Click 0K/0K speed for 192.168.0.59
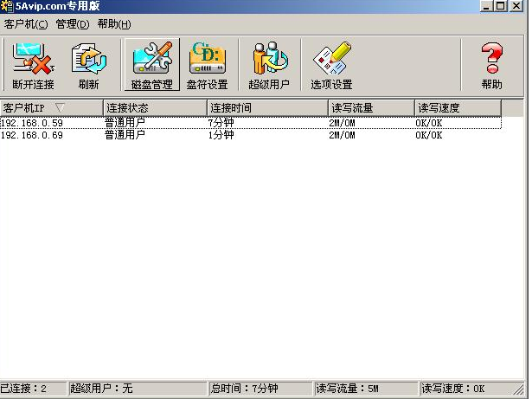532x399 pixels. pyautogui.click(x=429, y=123)
